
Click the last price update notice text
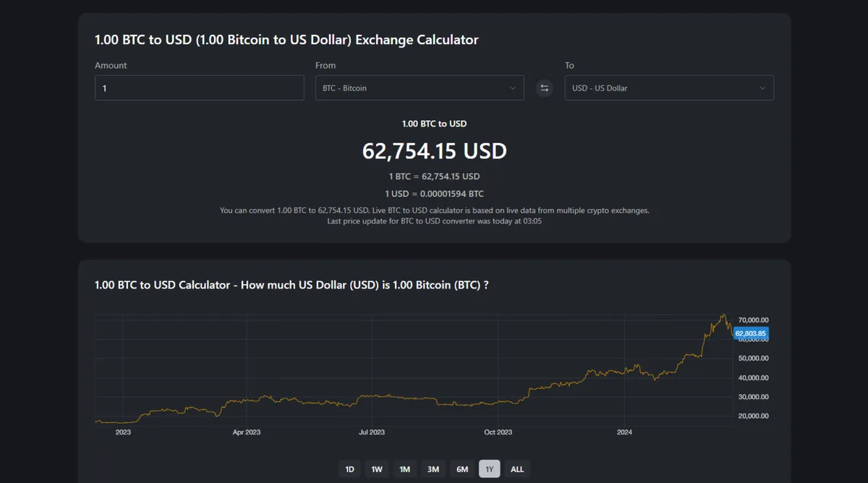point(434,221)
